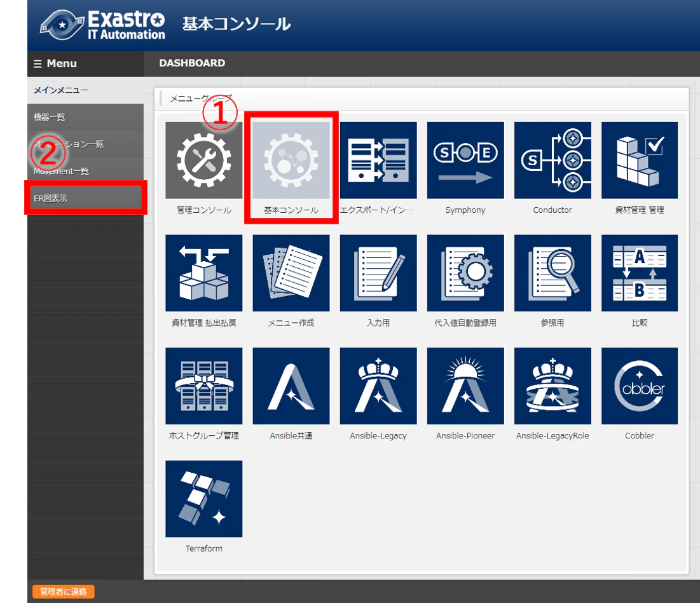Open ER図表示 in the sidebar
This screenshot has width=700, height=603.
coord(85,198)
